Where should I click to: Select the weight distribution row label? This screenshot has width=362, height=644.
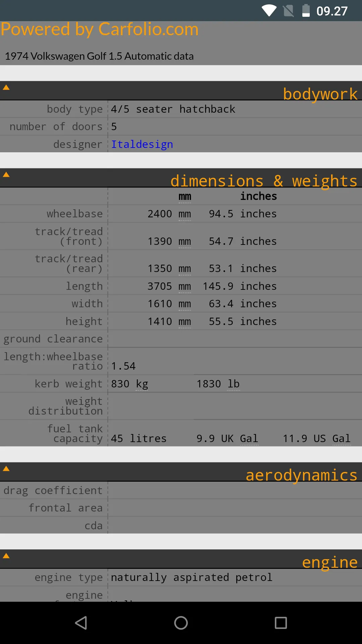coord(66,406)
